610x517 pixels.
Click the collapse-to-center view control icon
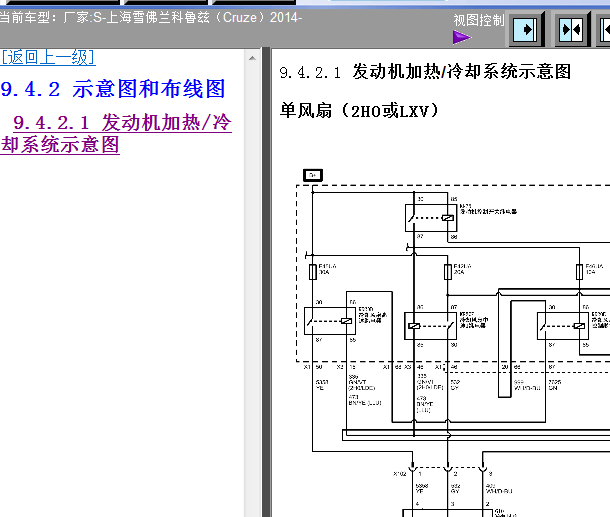(572, 30)
